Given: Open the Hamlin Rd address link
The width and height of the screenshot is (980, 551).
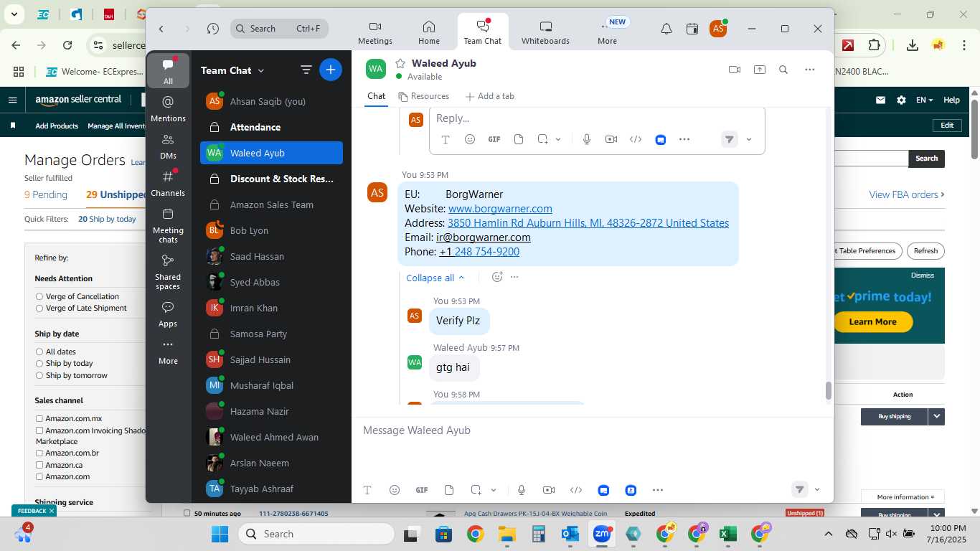Looking at the screenshot, I should tap(588, 223).
